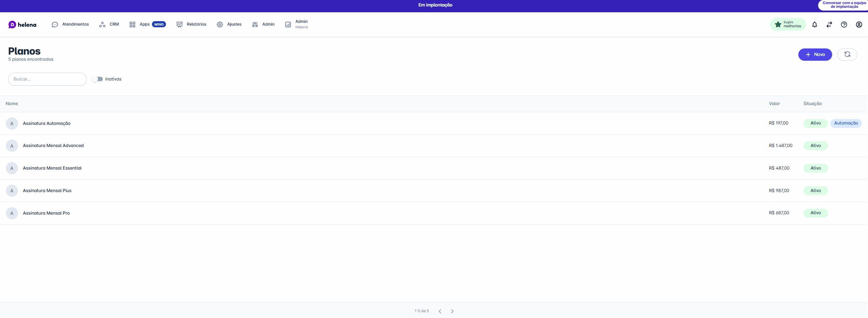Open the notifications bell

[814, 25]
